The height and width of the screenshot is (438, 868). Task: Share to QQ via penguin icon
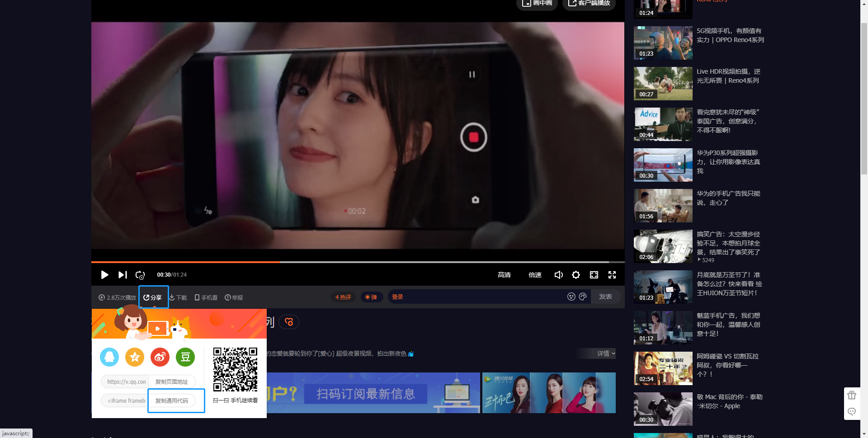pos(109,357)
